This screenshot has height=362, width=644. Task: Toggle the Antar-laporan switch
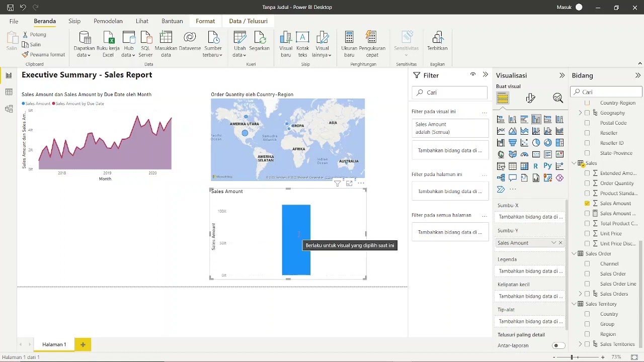pyautogui.click(x=558, y=345)
